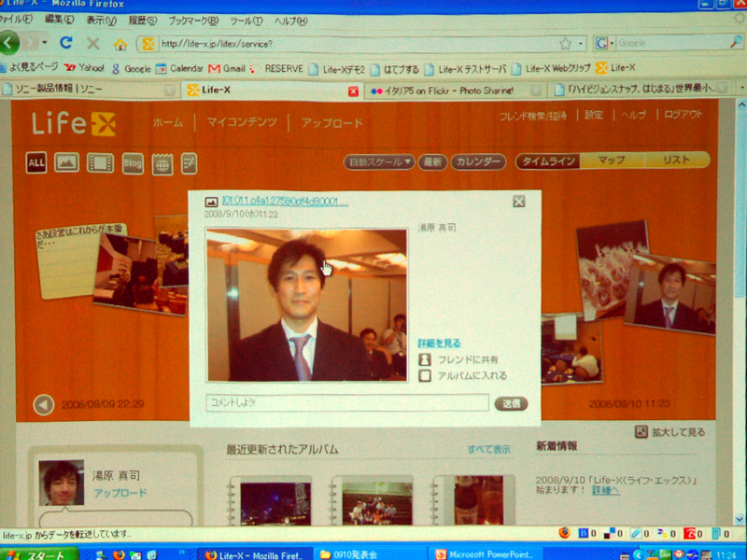Filter timeline by video film icon

[x=100, y=163]
